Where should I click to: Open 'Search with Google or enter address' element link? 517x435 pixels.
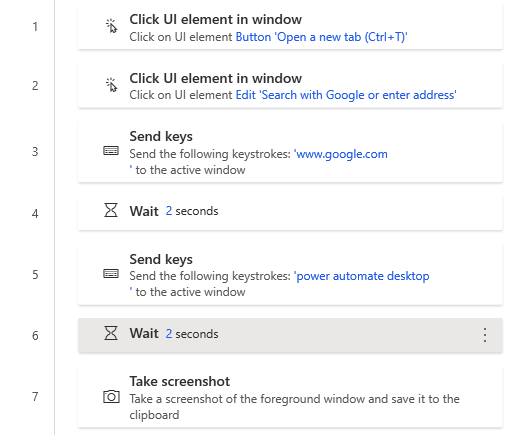coord(346,95)
